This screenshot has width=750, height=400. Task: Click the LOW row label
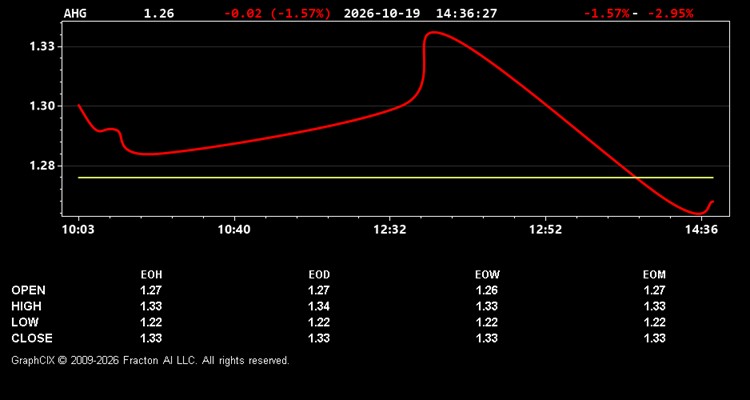(25, 322)
